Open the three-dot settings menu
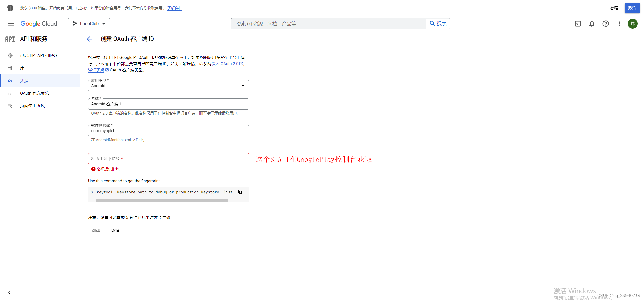 (x=619, y=24)
